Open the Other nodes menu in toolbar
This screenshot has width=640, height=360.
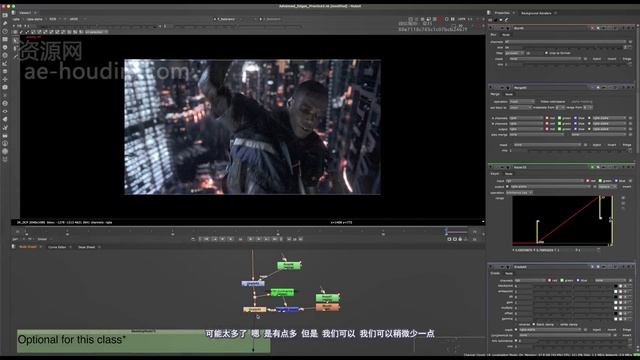5,135
